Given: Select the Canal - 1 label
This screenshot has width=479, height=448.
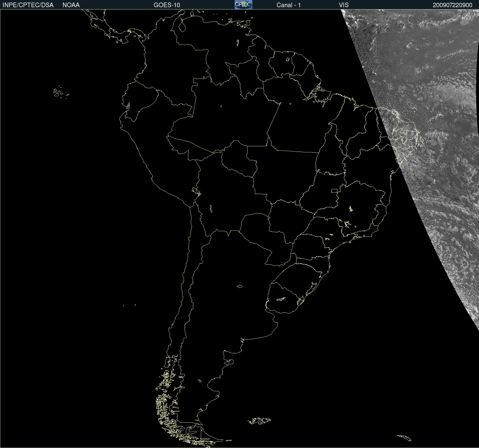Looking at the screenshot, I should click(289, 5).
